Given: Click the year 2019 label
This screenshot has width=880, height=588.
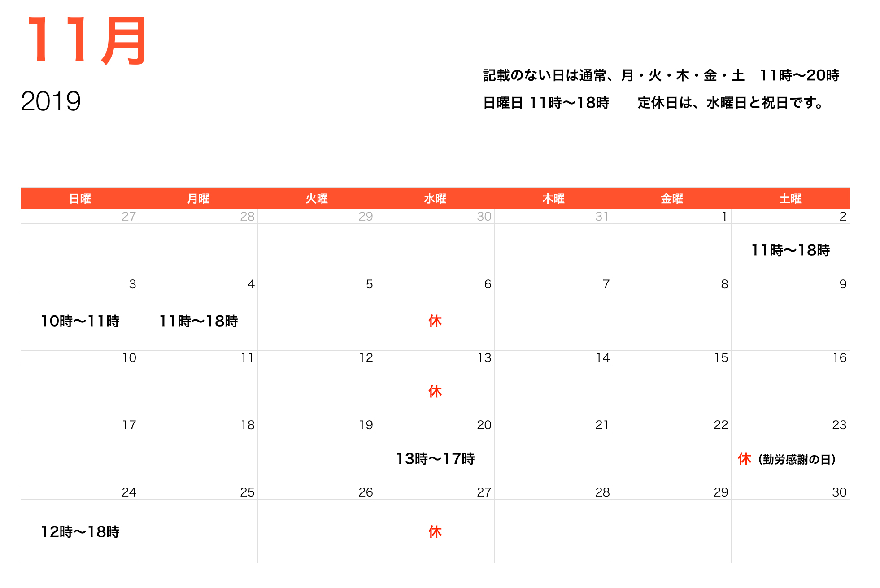Looking at the screenshot, I should click(51, 101).
